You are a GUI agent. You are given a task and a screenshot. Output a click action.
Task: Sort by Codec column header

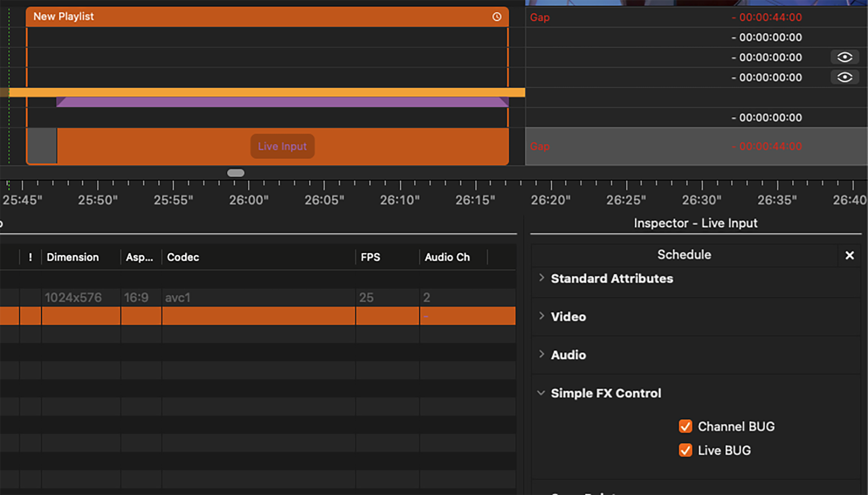coord(183,257)
